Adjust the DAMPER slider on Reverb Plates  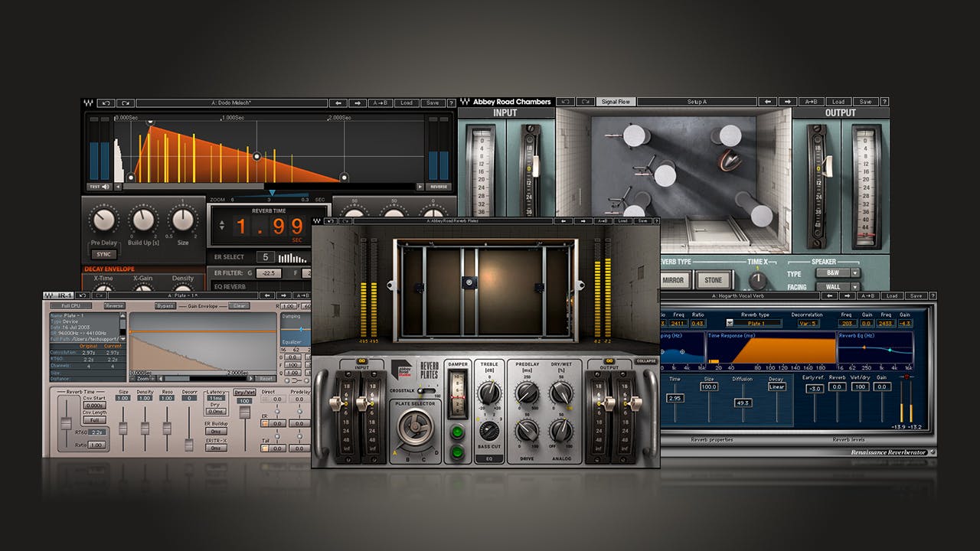[x=457, y=396]
